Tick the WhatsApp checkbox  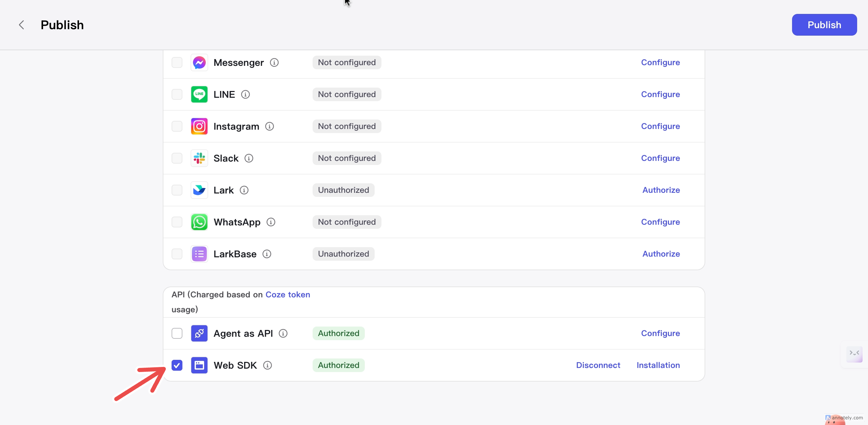point(177,222)
